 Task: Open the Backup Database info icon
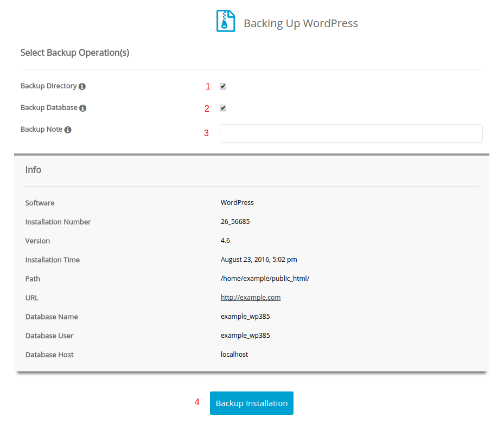tap(83, 108)
